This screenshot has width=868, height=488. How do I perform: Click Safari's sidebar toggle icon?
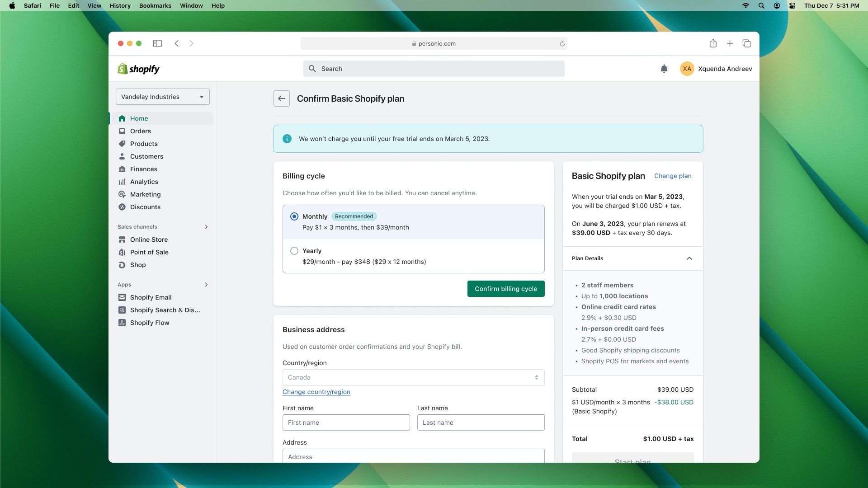[x=157, y=43]
